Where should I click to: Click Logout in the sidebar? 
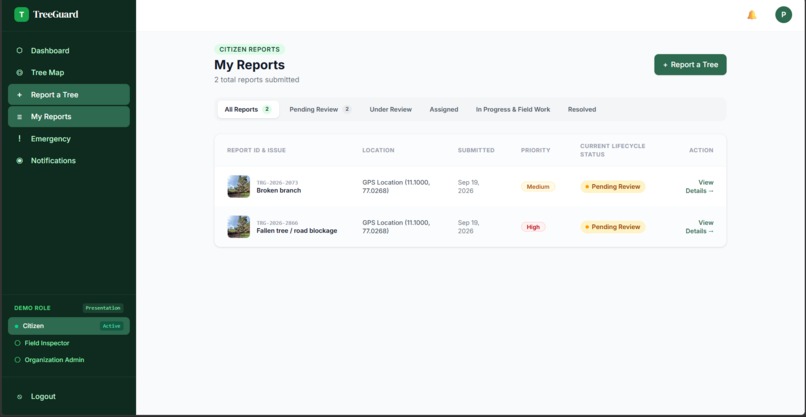pyautogui.click(x=69, y=396)
